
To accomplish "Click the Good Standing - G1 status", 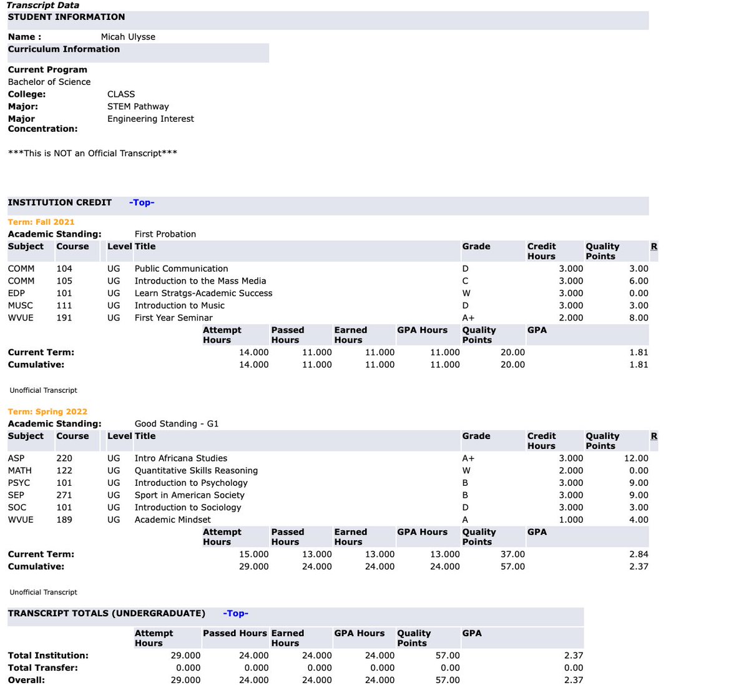I will 177,424.
